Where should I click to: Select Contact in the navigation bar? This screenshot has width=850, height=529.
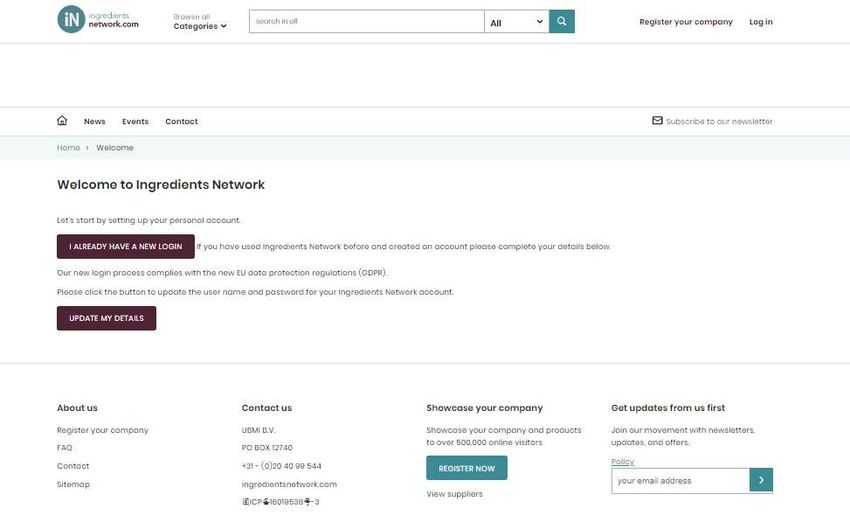(182, 121)
